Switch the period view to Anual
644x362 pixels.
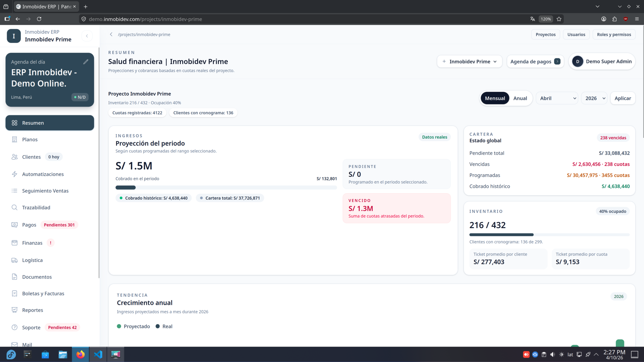pyautogui.click(x=520, y=98)
